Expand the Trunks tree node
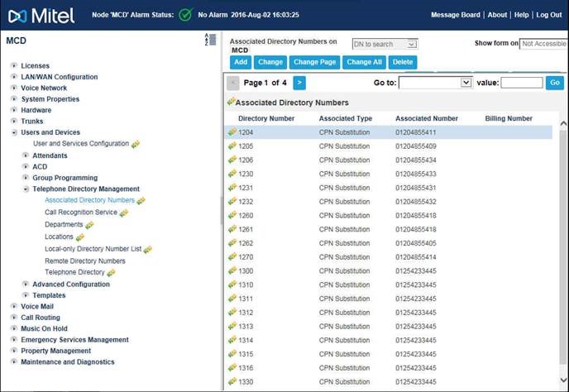This screenshot has height=392, width=569. pos(14,121)
